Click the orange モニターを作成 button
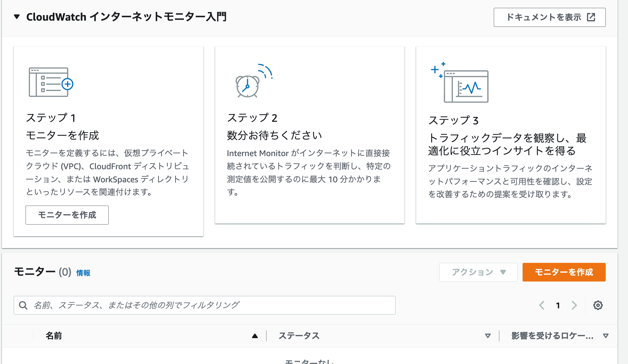 pyautogui.click(x=564, y=272)
